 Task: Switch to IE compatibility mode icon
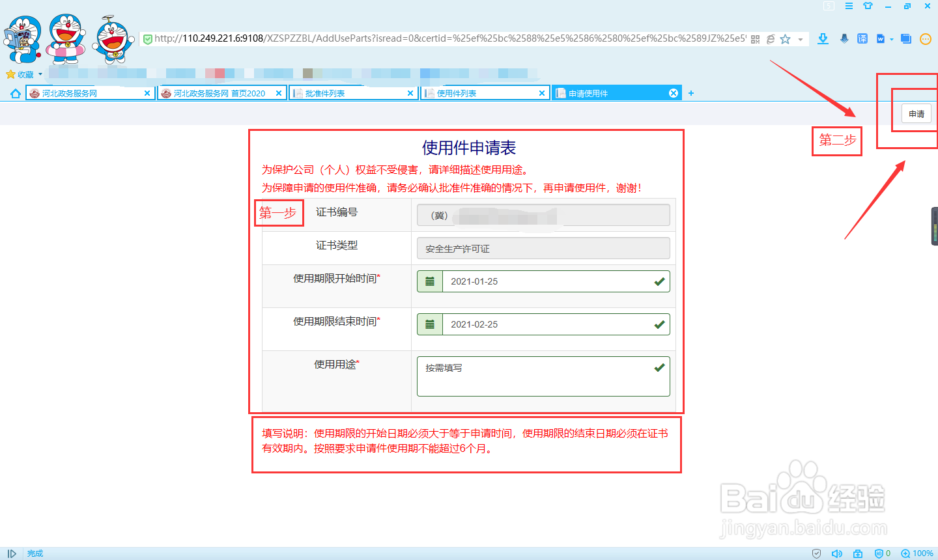(770, 38)
